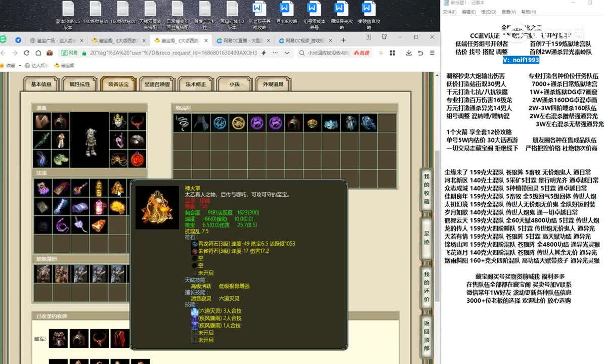Switch to 网易CC直播 browser tab
Screen dimensions: 604x364
point(243,40)
